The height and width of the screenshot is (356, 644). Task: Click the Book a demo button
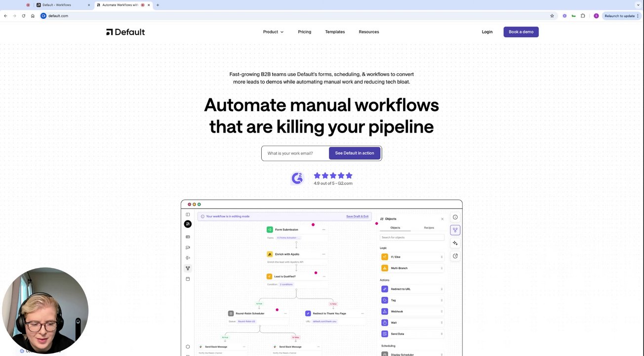(x=521, y=32)
